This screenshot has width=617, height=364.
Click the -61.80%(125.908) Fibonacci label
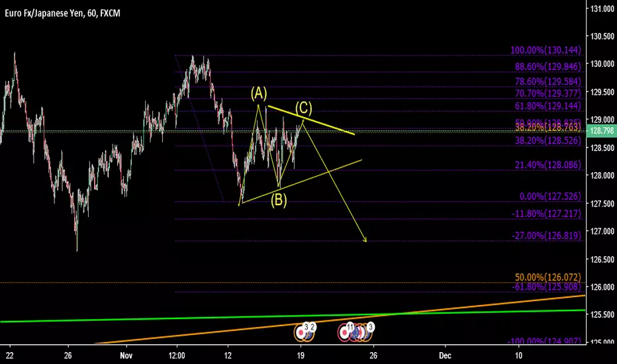546,287
